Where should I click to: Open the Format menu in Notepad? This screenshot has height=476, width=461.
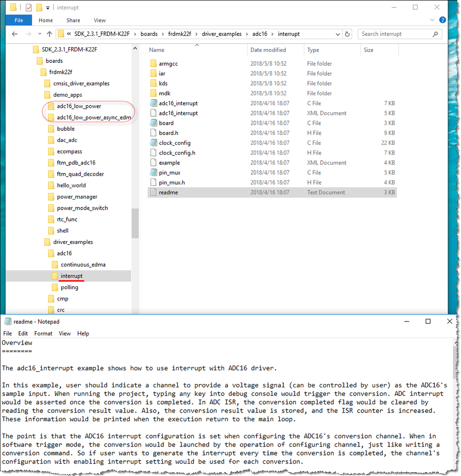coord(43,333)
